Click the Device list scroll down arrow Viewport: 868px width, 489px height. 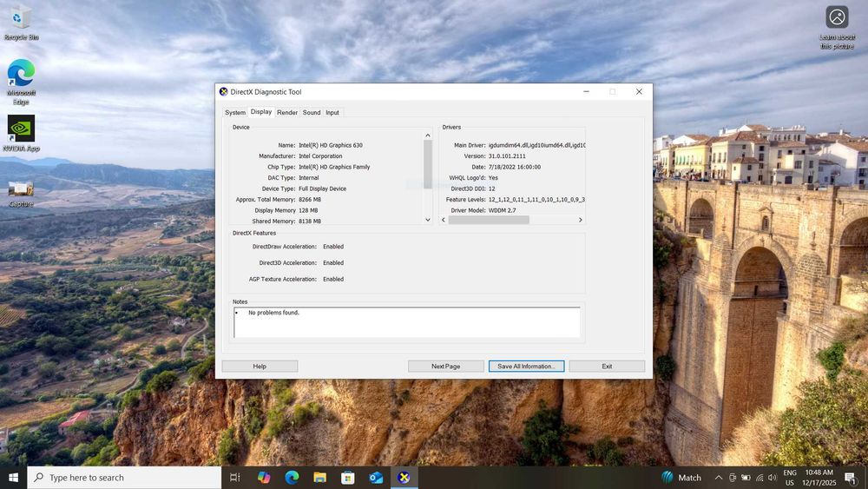coord(427,220)
